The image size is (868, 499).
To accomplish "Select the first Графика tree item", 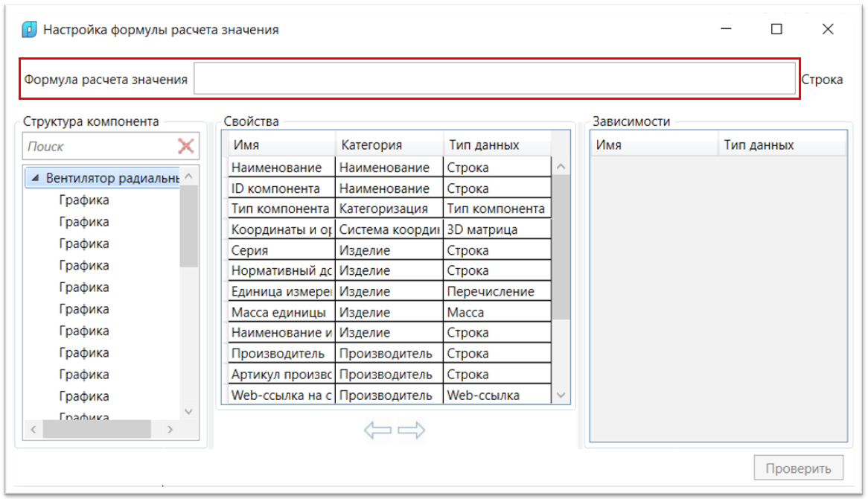I will click(x=84, y=200).
